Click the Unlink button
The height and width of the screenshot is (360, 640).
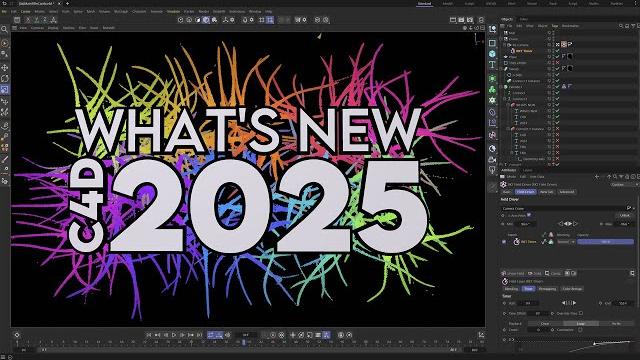624,215
